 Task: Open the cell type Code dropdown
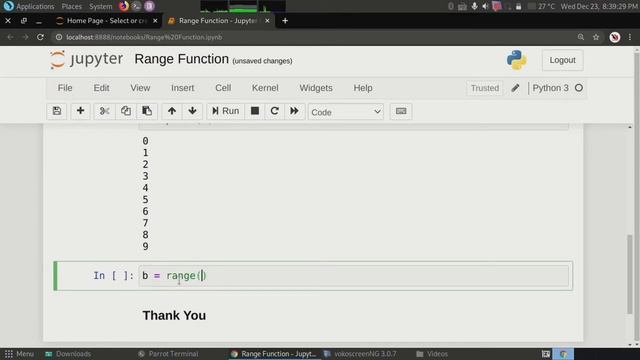point(346,112)
